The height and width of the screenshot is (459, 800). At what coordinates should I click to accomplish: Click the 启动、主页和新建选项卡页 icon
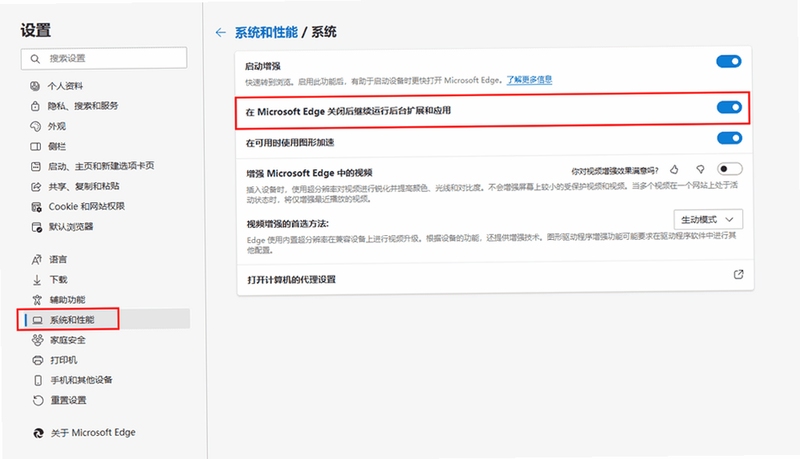36,166
